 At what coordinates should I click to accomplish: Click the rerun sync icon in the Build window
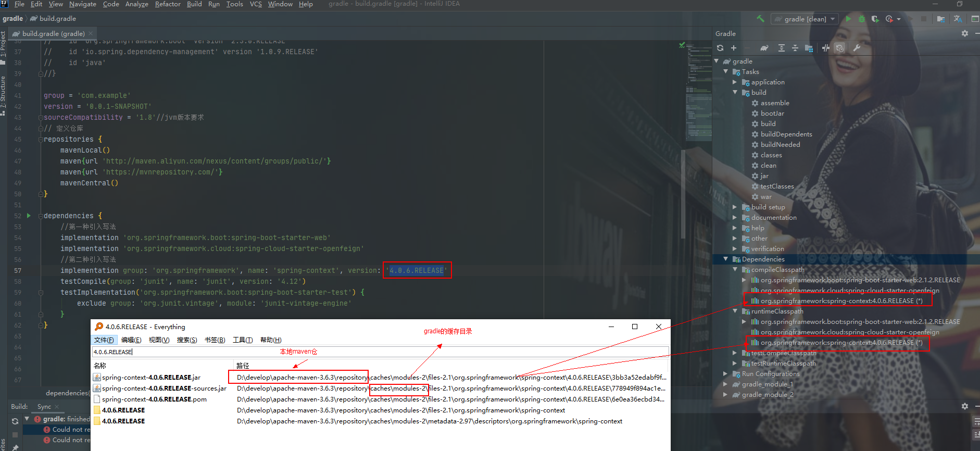pyautogui.click(x=15, y=421)
